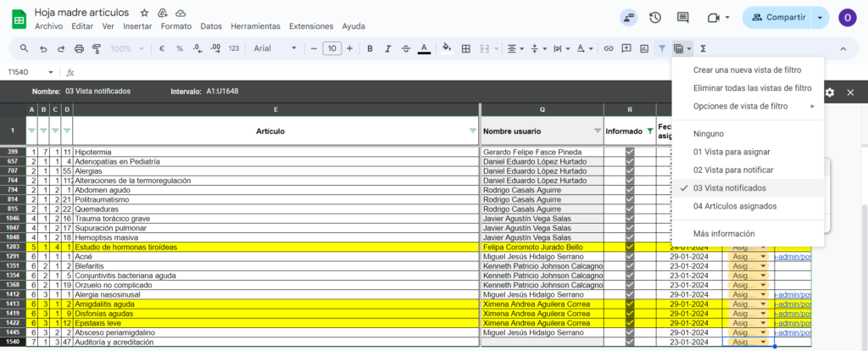Open the Artículo column filter dropdown
Viewport: 868px width, 351px height.
[x=472, y=131]
